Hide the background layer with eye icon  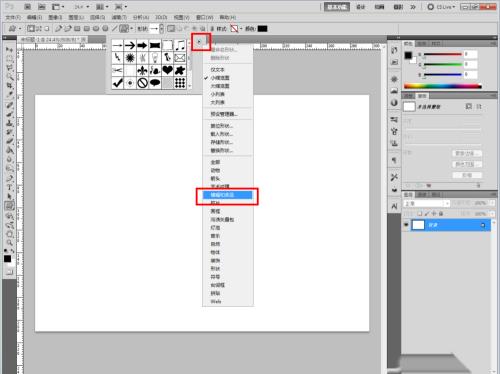406,225
